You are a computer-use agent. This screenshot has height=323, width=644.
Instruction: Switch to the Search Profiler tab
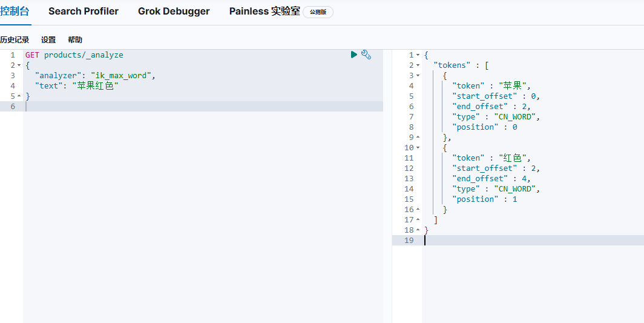(84, 11)
